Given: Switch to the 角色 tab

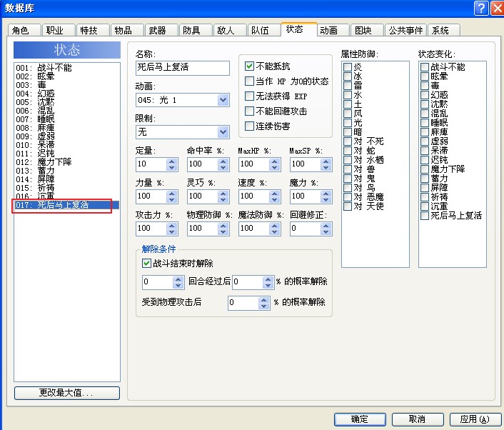Looking at the screenshot, I should point(24,30).
